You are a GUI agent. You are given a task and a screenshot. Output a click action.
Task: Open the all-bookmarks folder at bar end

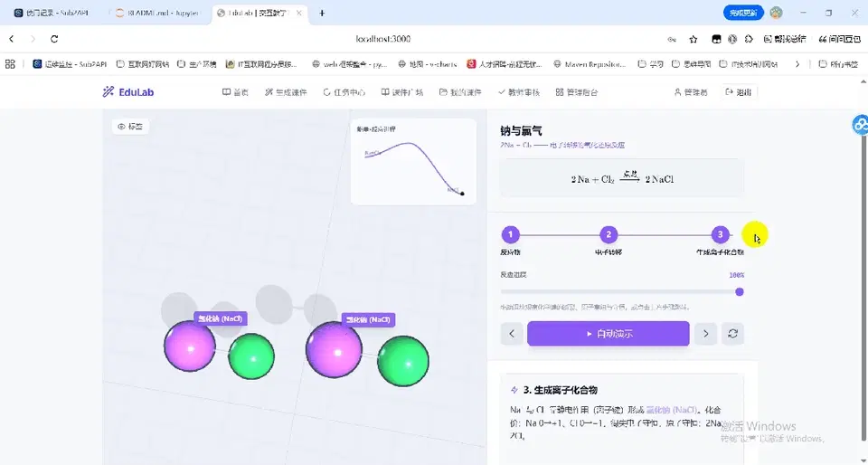click(839, 64)
